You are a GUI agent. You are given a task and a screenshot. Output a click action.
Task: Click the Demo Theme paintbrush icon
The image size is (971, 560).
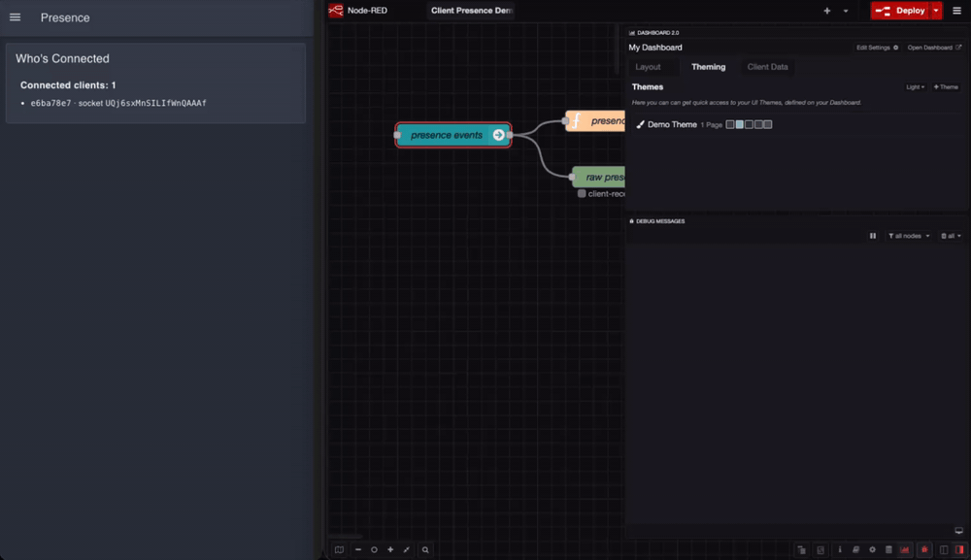pyautogui.click(x=640, y=124)
